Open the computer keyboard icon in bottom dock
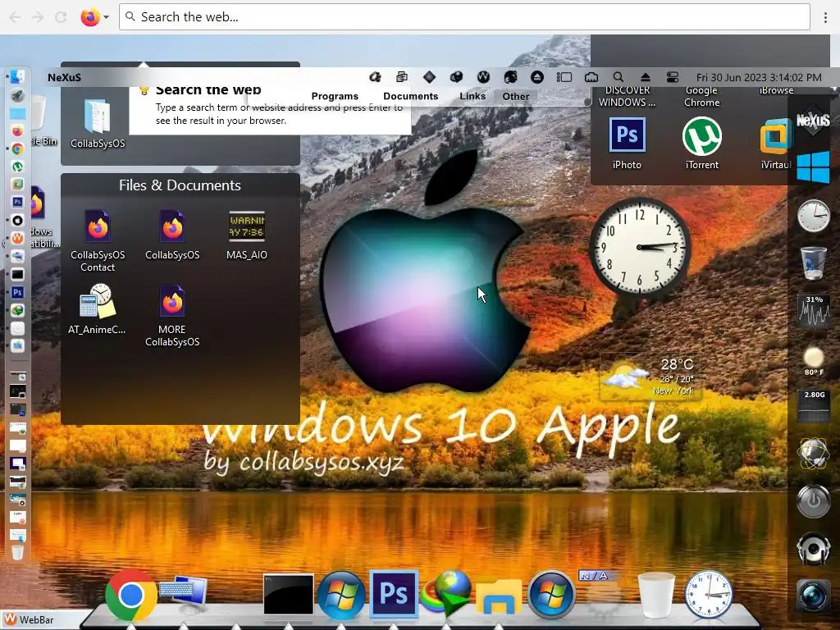 184,596
